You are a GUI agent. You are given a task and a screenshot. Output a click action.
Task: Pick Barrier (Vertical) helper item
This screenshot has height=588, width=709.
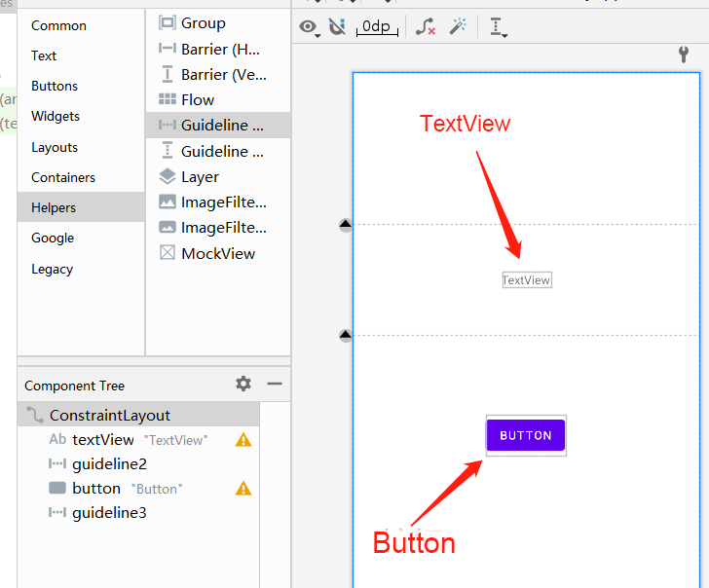pos(218,74)
